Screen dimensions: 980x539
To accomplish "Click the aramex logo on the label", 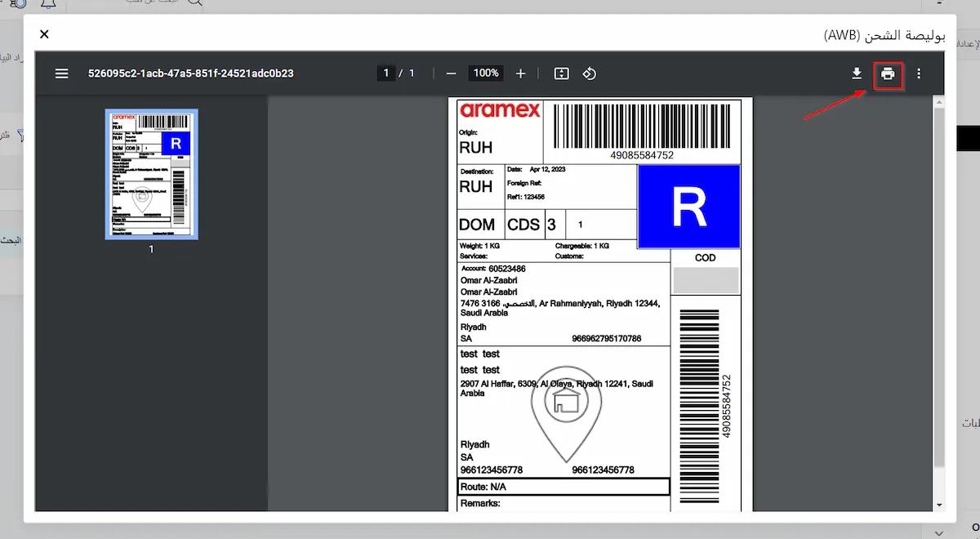I will pos(500,110).
